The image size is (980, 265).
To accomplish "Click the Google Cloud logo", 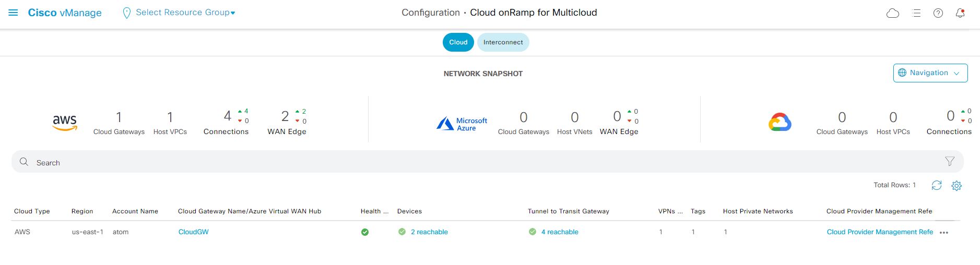I will pos(780,122).
